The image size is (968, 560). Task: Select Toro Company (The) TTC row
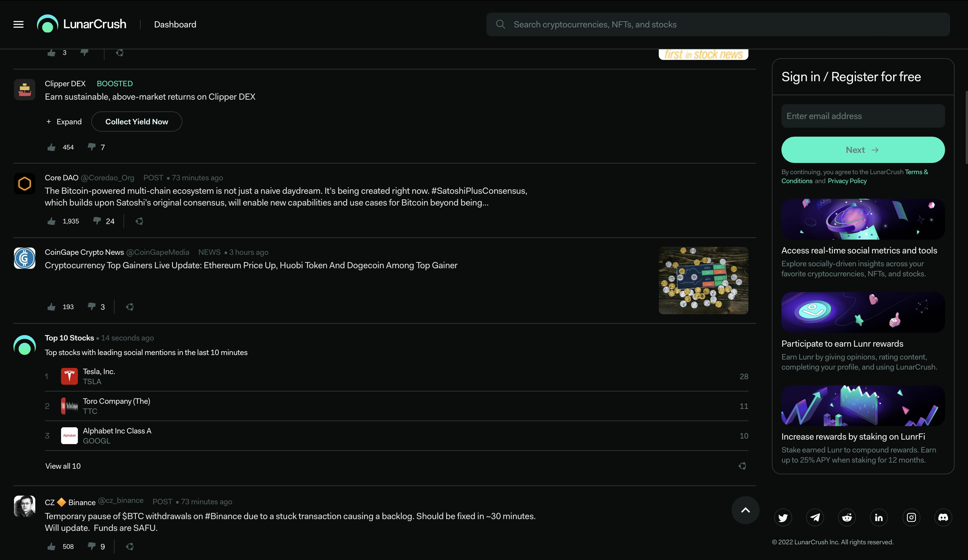[x=396, y=406]
